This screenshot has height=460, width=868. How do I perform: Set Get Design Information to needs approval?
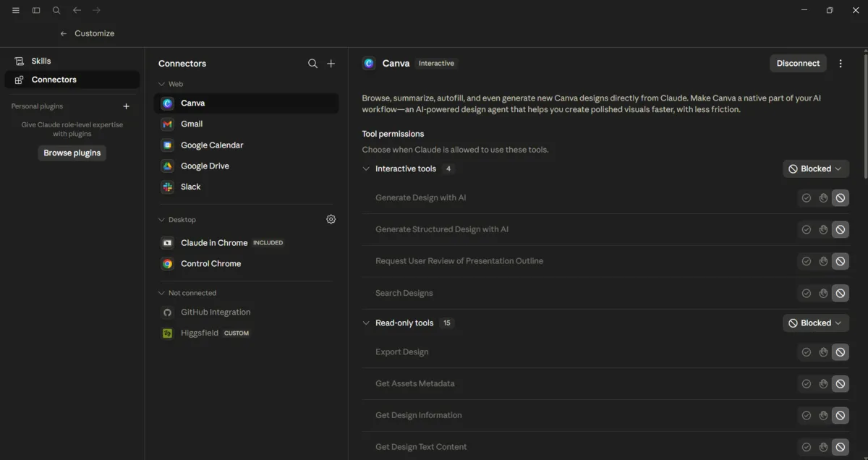click(823, 415)
